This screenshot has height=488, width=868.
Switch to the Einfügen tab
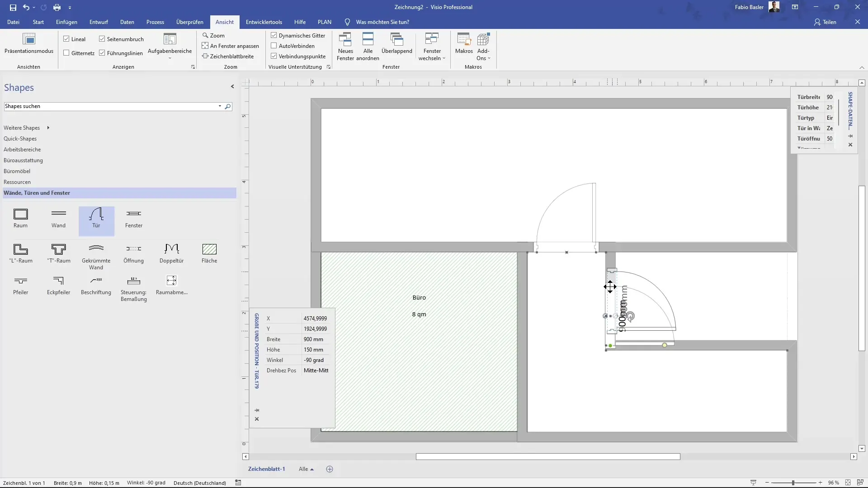pos(66,22)
